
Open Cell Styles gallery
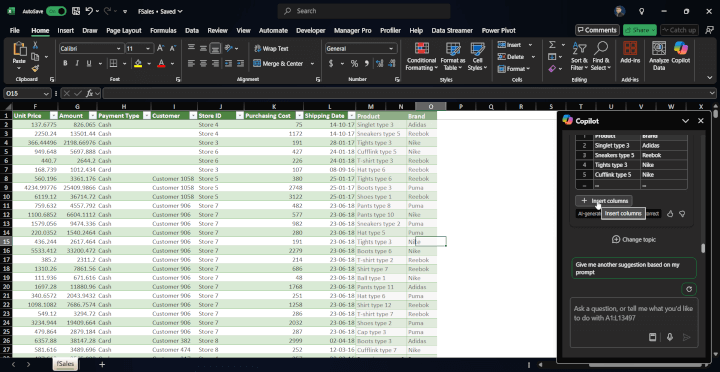pyautogui.click(x=478, y=56)
